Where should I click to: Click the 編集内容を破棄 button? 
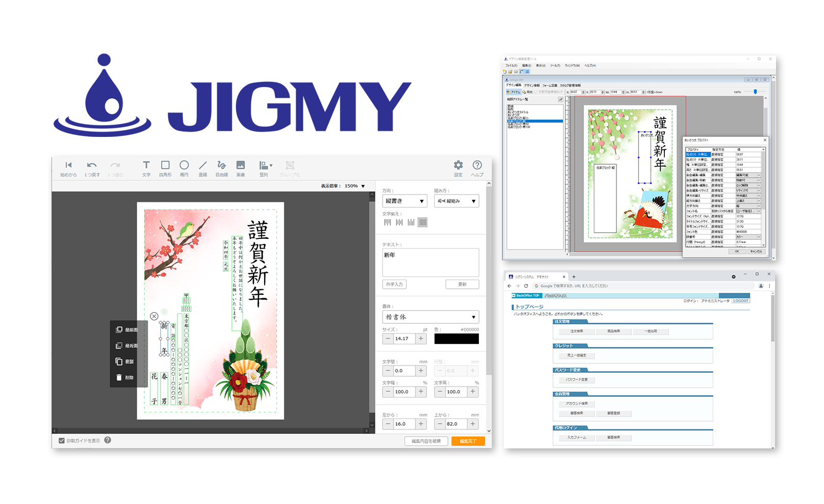[426, 441]
